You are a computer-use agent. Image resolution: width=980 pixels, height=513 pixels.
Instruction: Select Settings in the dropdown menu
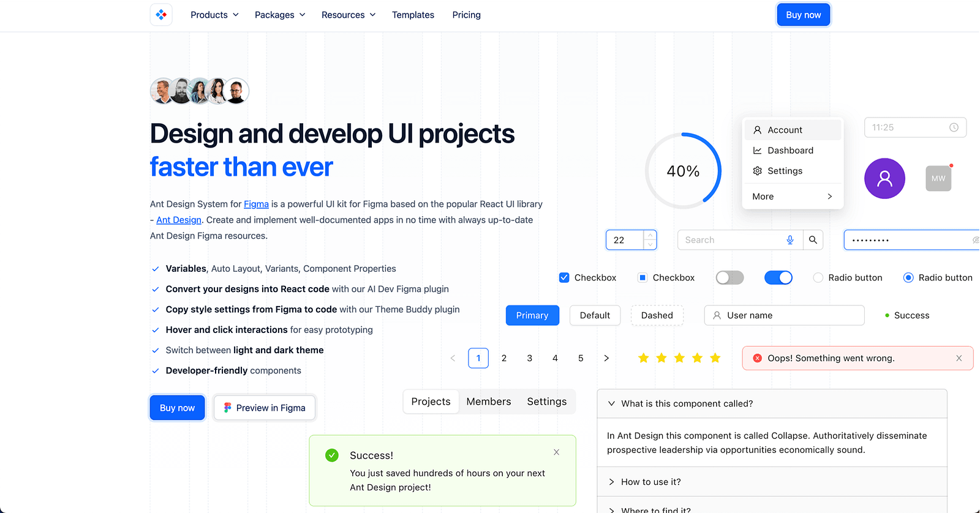(x=793, y=171)
